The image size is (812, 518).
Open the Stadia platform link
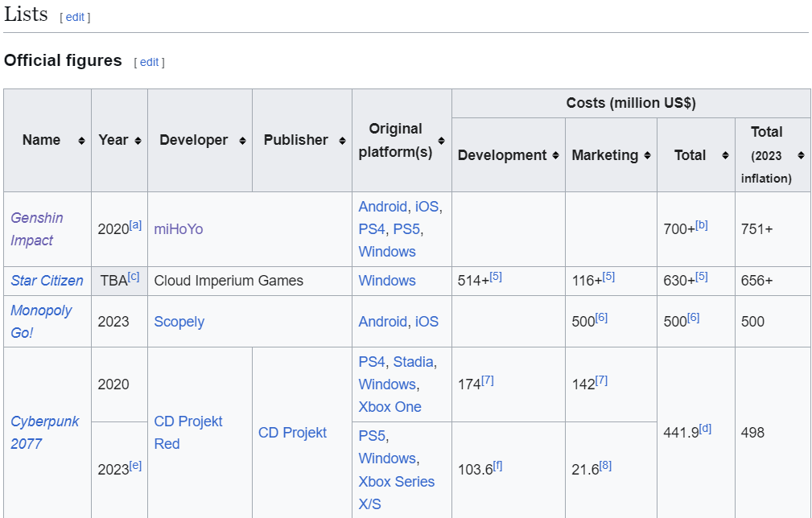[x=413, y=362]
